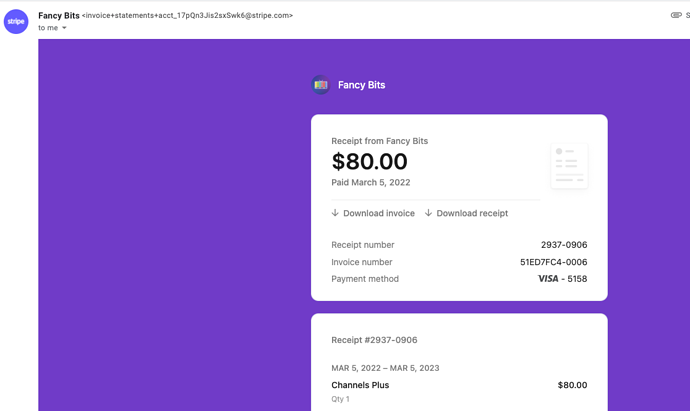Click the Download invoice link
Screen dimensions: 690x411
(x=373, y=213)
